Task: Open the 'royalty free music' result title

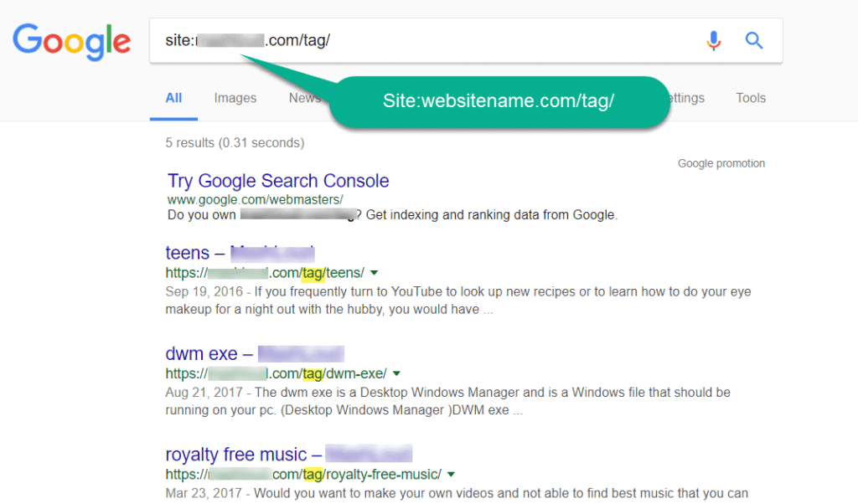Action: [x=288, y=455]
